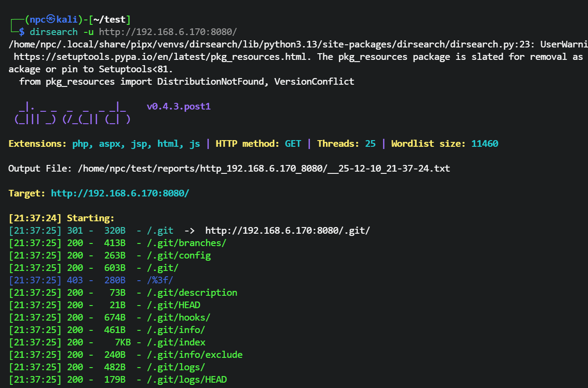
Task: Click the URL argument in the dirsearch command
Action: pos(168,32)
